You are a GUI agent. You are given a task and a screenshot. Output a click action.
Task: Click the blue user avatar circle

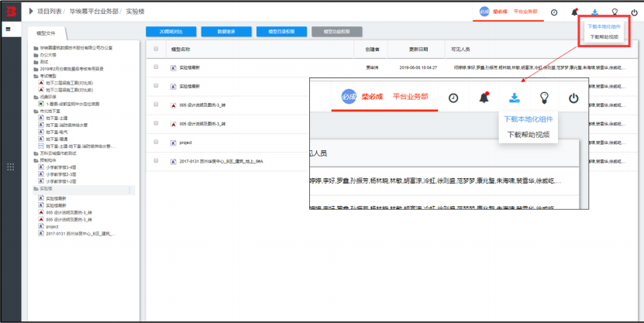[484, 12]
